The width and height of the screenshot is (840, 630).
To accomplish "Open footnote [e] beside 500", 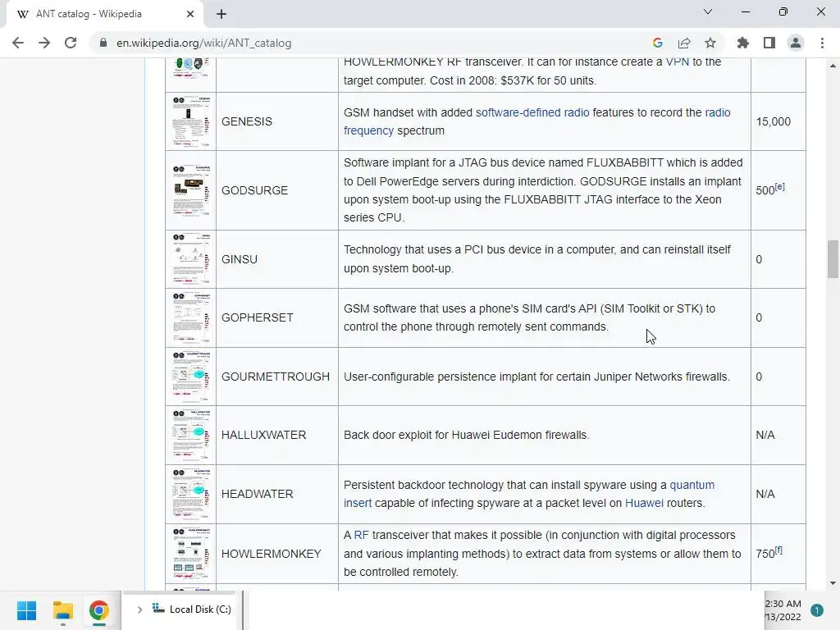I will [779, 186].
